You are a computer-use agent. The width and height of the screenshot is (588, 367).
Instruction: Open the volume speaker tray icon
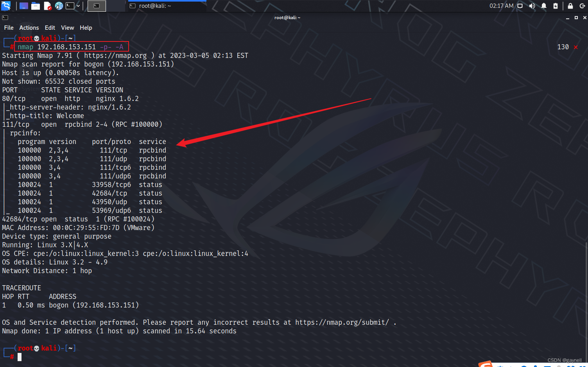tap(532, 6)
